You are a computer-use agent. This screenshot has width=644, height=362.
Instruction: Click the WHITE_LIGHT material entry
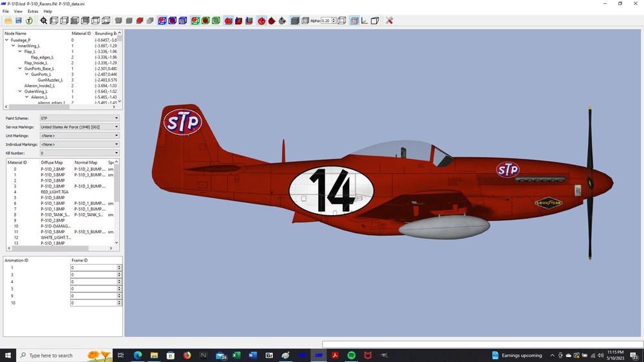[x=56, y=238]
